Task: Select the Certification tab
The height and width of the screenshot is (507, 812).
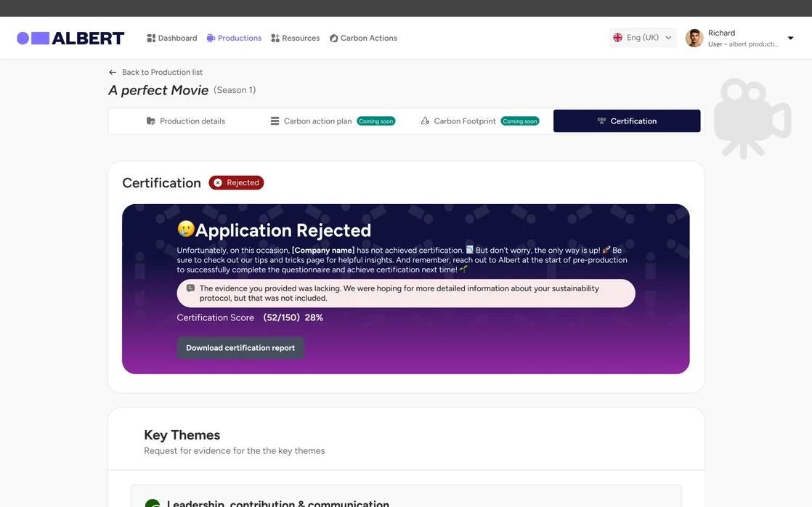Action: coord(627,121)
